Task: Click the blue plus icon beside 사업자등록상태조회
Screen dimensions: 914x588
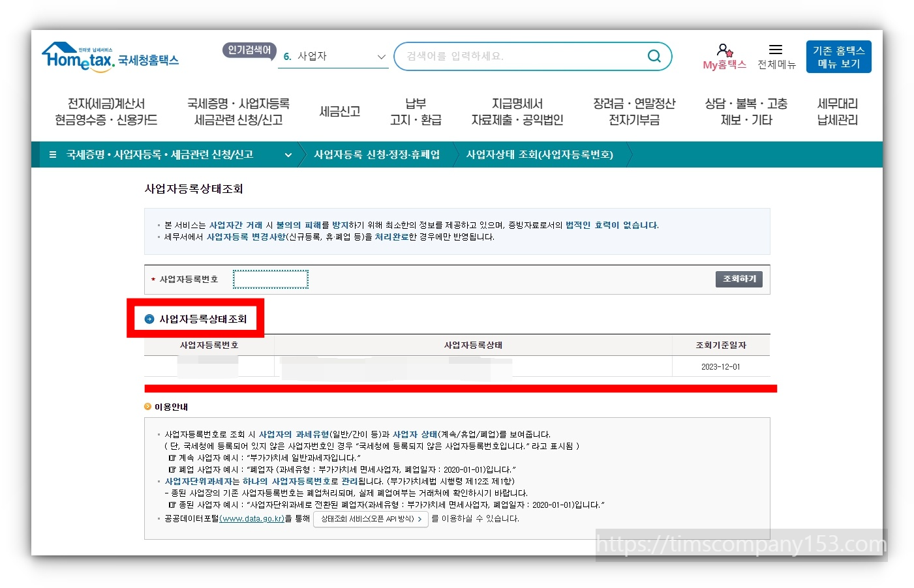Action: pyautogui.click(x=149, y=319)
